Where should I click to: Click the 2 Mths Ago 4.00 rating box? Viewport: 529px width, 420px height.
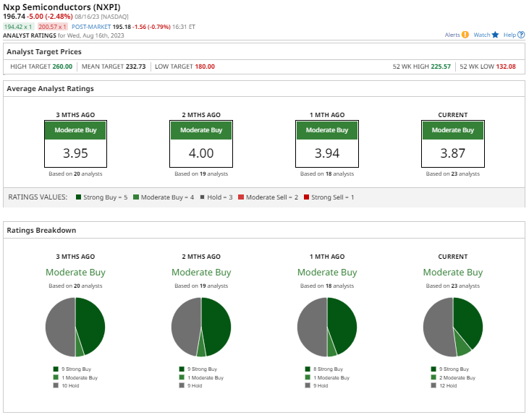tap(201, 153)
